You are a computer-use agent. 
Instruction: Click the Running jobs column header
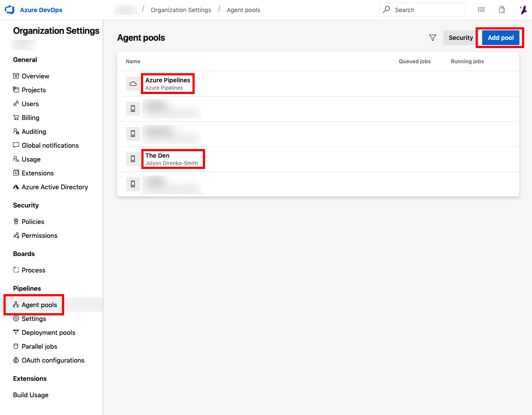pyautogui.click(x=467, y=62)
